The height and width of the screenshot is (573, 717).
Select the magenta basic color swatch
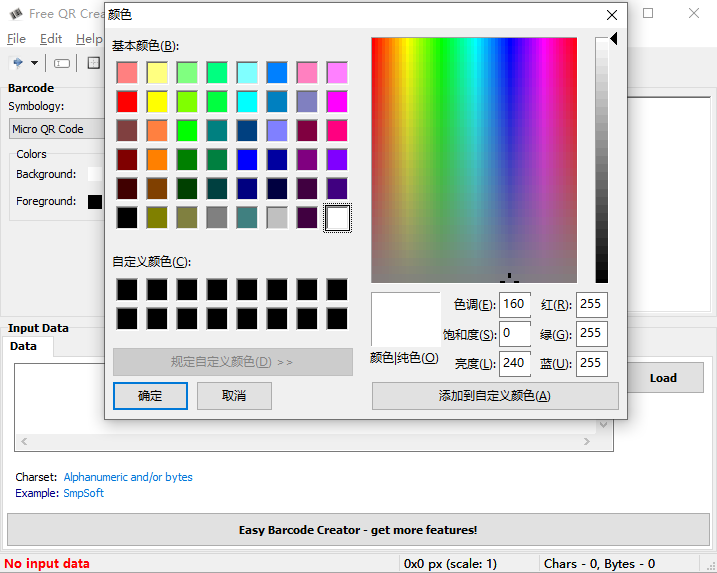(337, 102)
